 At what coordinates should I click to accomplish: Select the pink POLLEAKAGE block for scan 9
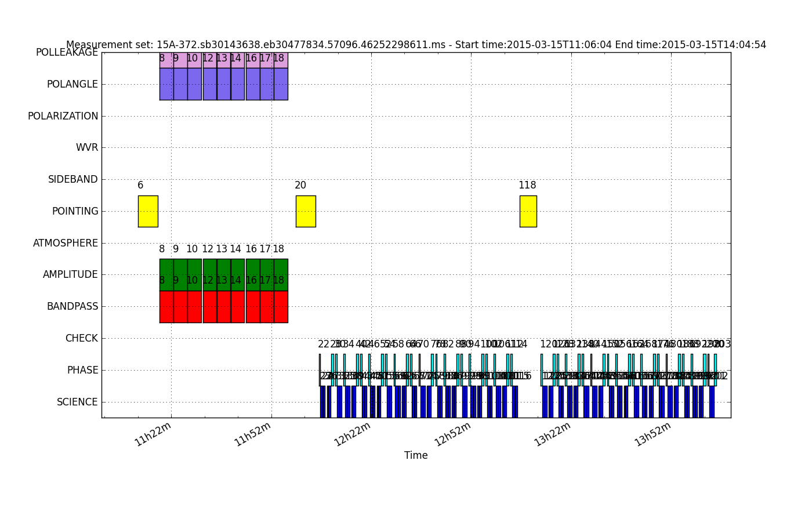pyautogui.click(x=180, y=60)
